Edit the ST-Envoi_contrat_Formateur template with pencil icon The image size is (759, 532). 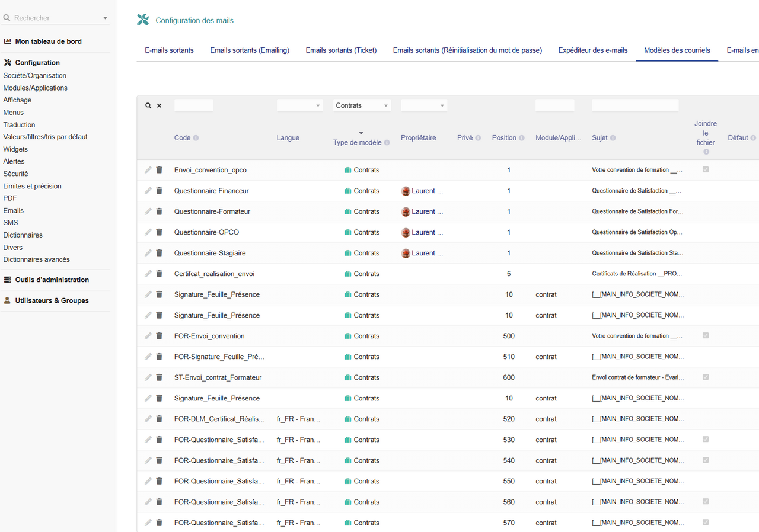tap(148, 377)
